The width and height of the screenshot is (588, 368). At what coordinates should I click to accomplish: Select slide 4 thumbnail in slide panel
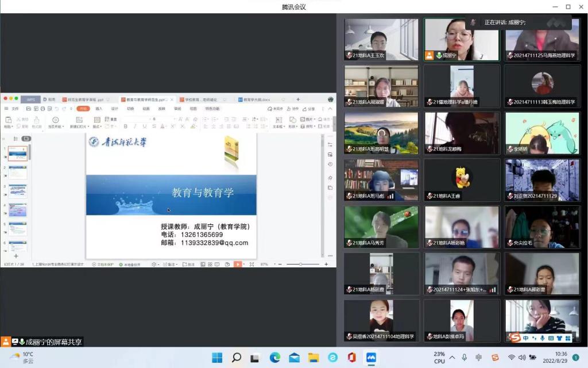point(18,210)
